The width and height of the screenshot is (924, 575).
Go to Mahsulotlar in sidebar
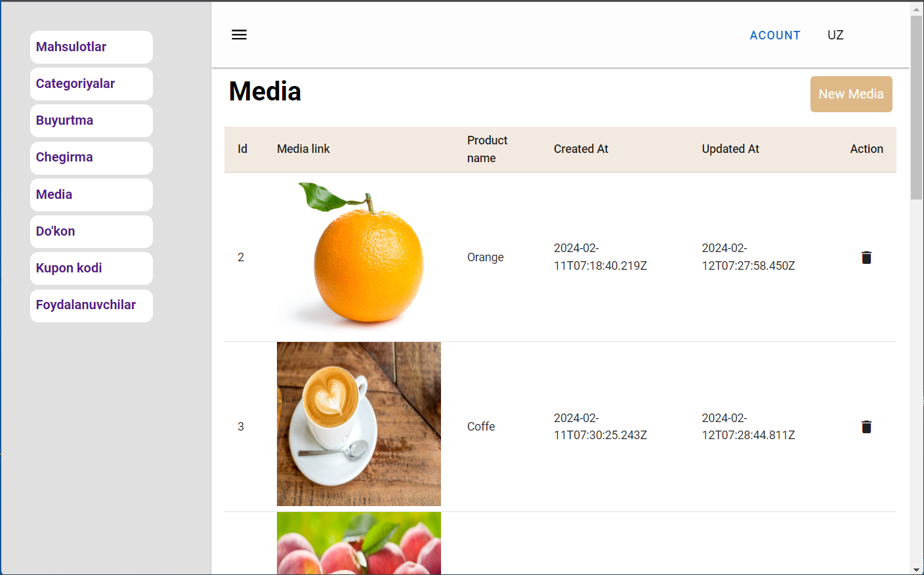tap(91, 47)
